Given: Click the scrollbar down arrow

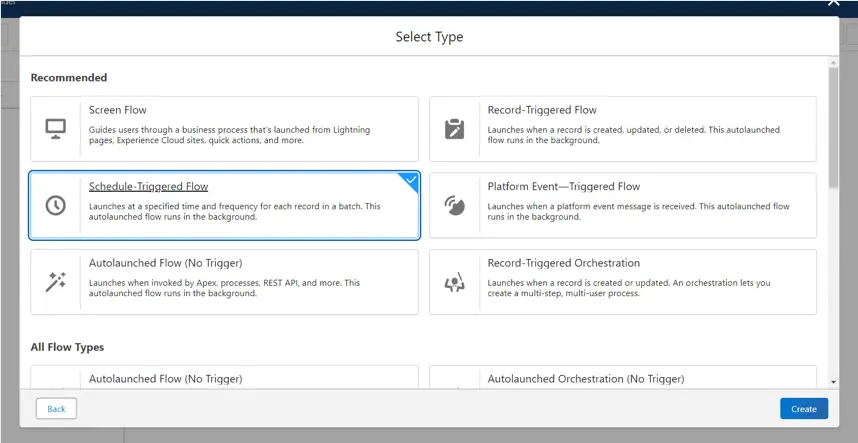Looking at the screenshot, I should pyautogui.click(x=833, y=382).
